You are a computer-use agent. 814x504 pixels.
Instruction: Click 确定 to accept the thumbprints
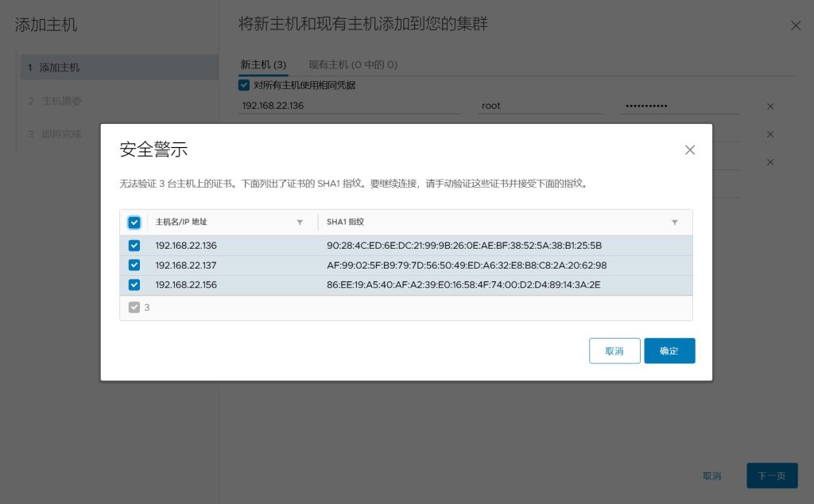[669, 351]
